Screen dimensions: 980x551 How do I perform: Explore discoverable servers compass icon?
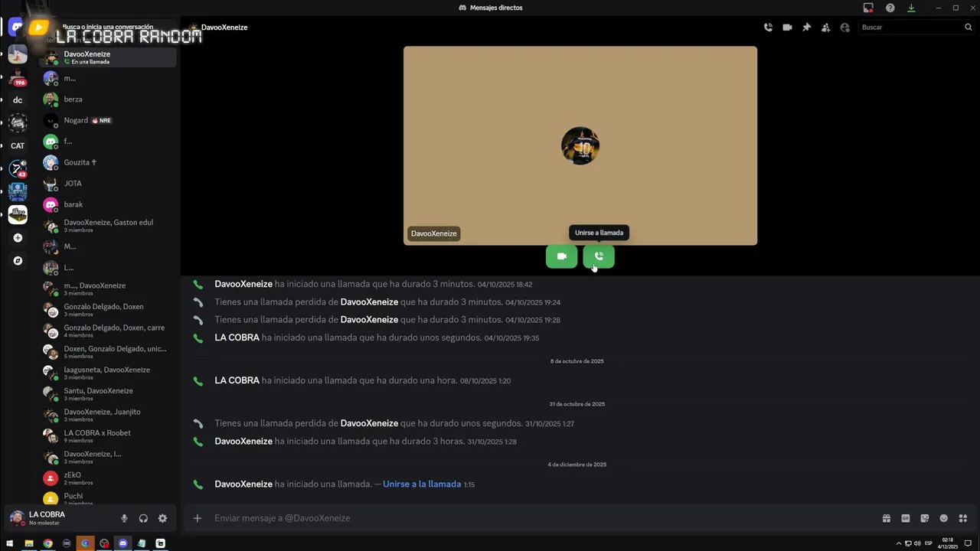coord(18,261)
